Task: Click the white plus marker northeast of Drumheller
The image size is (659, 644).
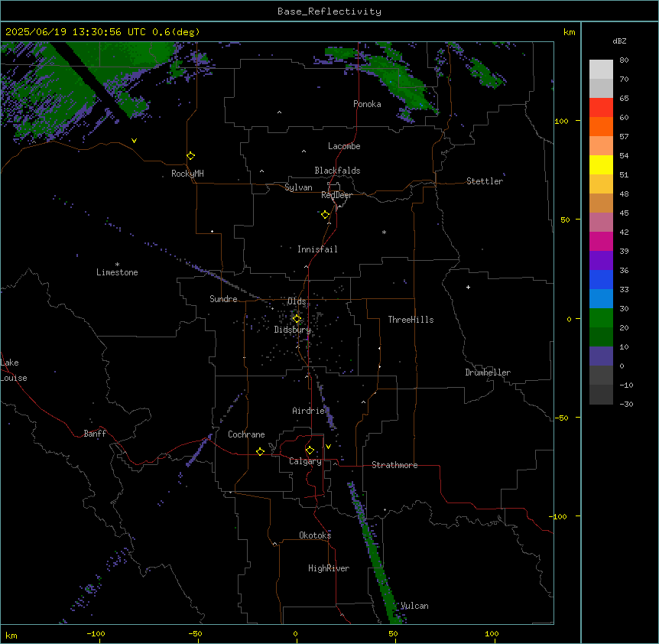Action: point(468,287)
